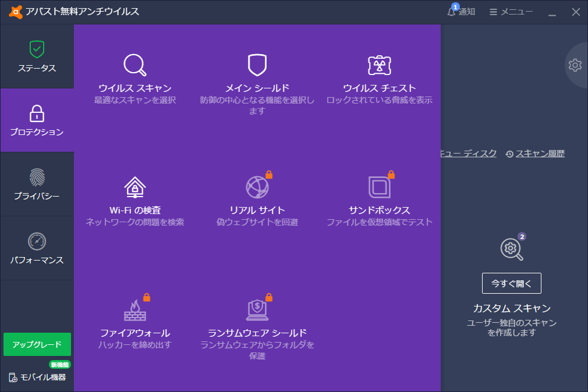Select the ファイアウォール brick wall icon
Viewport: 588px width, 392px height.
pos(134,310)
